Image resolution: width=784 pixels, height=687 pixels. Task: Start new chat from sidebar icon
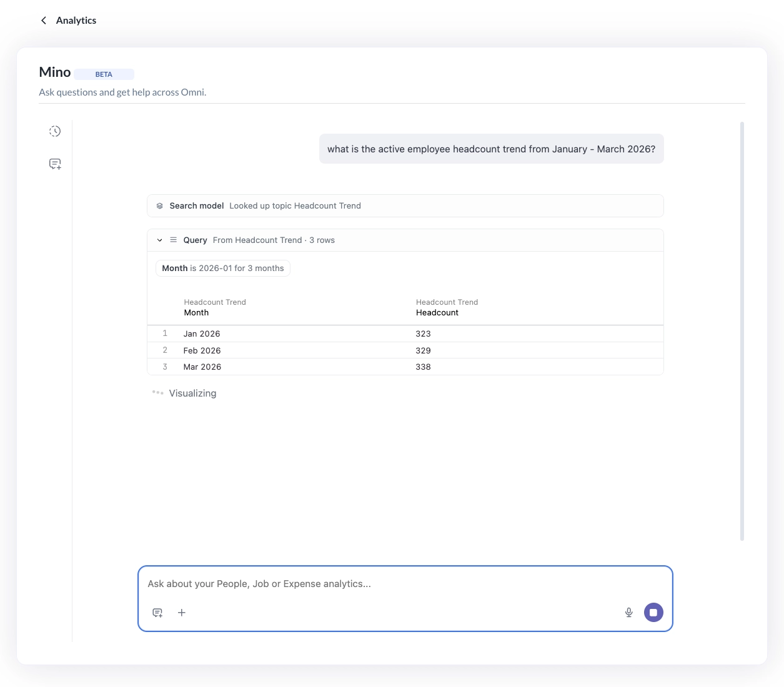click(55, 164)
